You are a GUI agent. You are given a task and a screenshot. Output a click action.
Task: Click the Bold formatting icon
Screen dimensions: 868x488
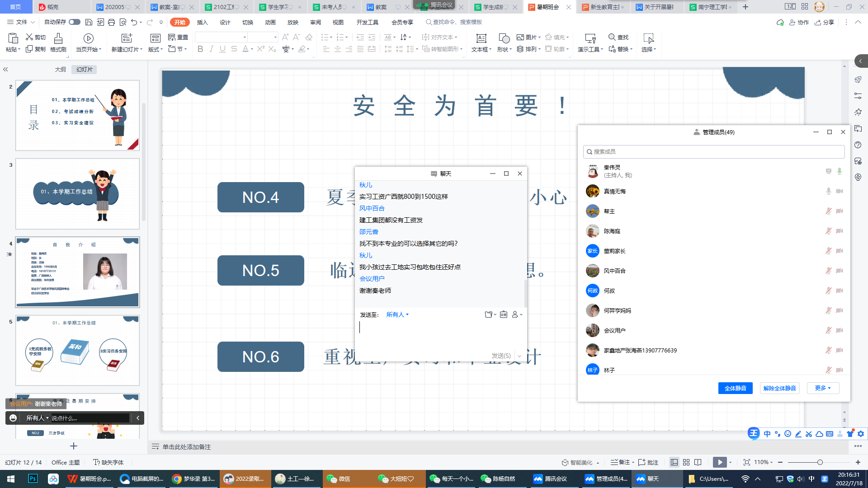coord(200,49)
